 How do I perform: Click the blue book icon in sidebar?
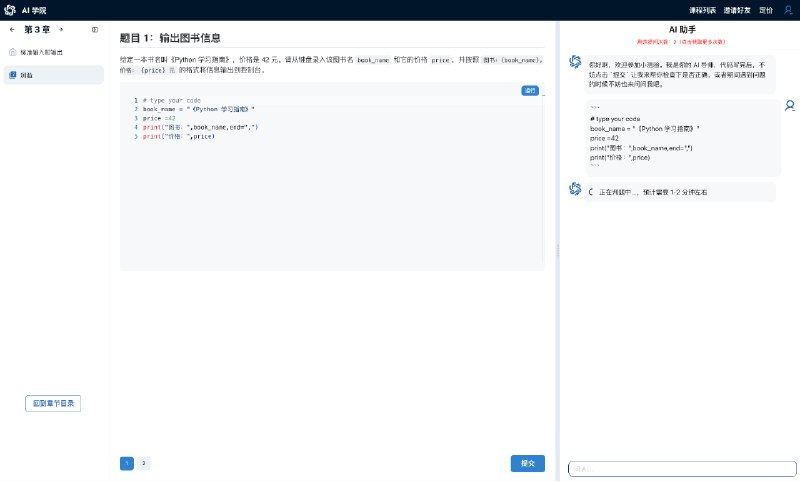click(13, 75)
